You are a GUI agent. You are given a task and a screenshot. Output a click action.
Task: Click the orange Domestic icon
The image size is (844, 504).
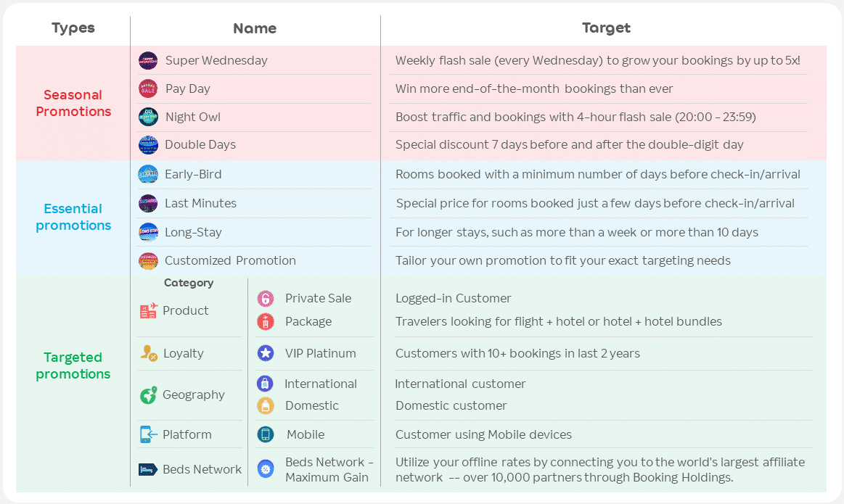click(266, 405)
